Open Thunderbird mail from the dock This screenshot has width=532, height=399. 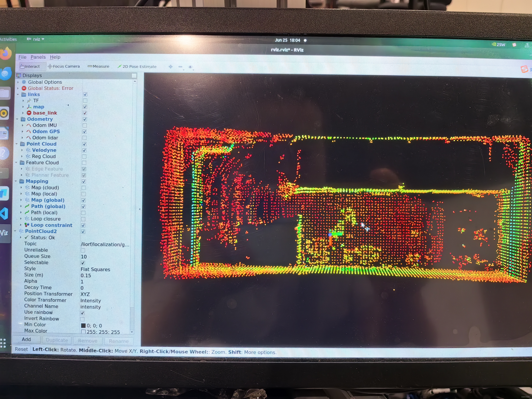tap(6, 73)
